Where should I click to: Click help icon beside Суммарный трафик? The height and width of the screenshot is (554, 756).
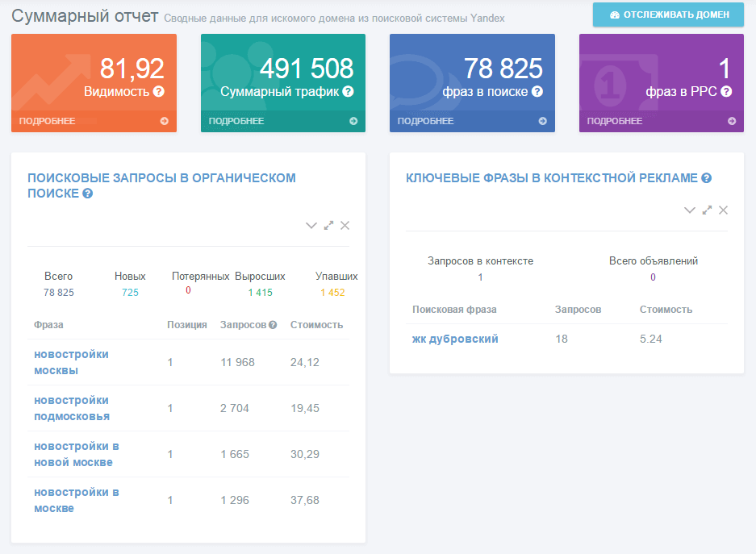[348, 92]
